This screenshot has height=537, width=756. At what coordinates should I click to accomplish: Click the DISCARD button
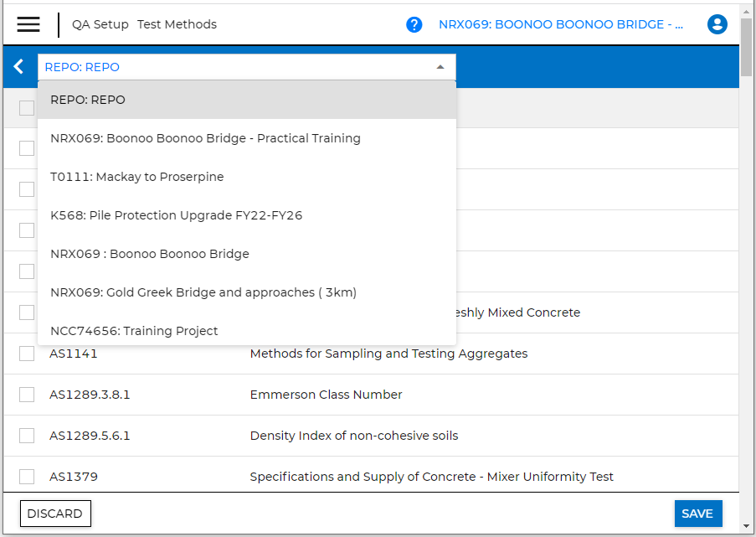55,514
